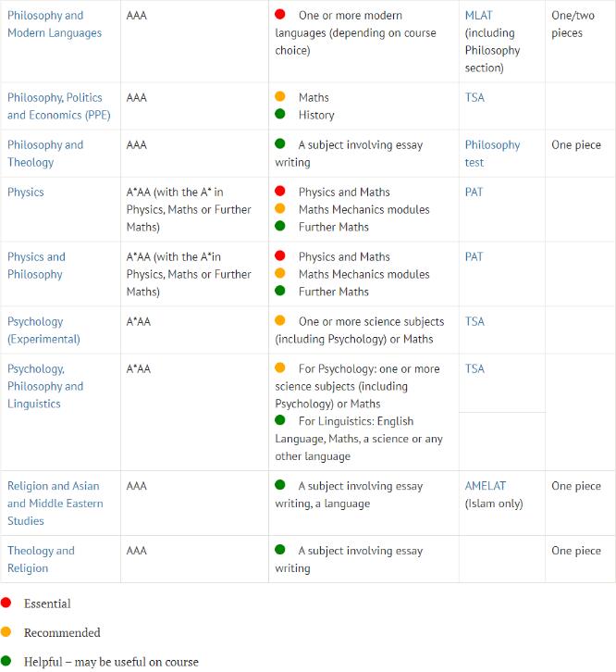Image resolution: width=616 pixels, height=672 pixels.
Task: Visit Religion and Asian and Middle Eastern Studies
Action: click(x=55, y=504)
